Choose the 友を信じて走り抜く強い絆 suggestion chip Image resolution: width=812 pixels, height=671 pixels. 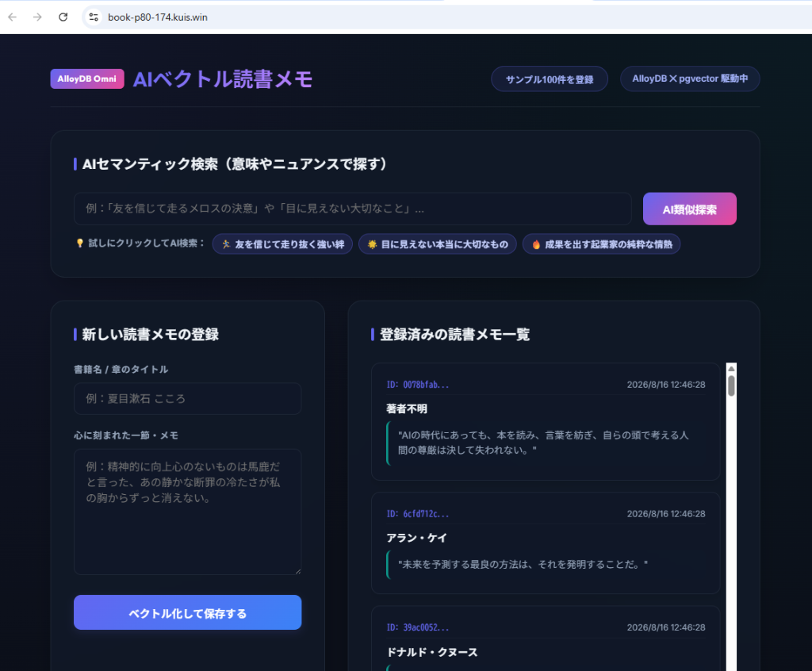[283, 244]
